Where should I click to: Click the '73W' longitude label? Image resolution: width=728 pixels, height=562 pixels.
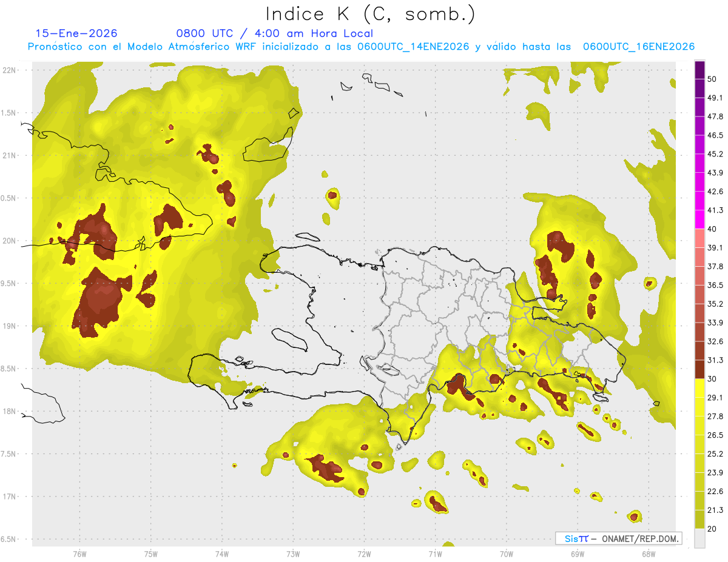click(293, 554)
